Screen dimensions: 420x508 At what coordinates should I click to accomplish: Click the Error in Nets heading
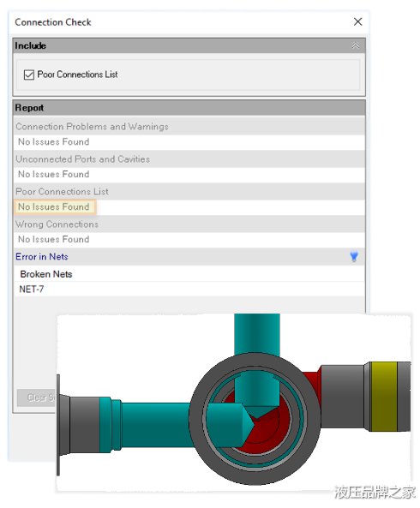tap(42, 257)
